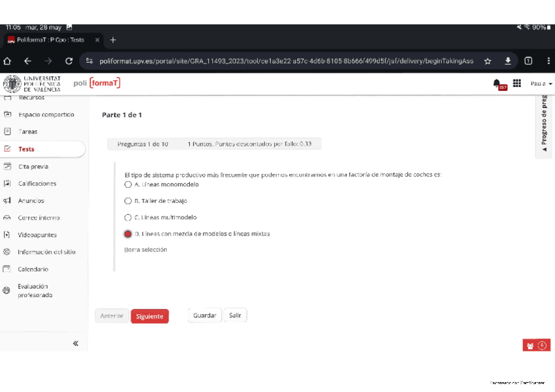Open Calificaciones in the sidebar
This screenshot has width=555, height=392.
tap(37, 184)
